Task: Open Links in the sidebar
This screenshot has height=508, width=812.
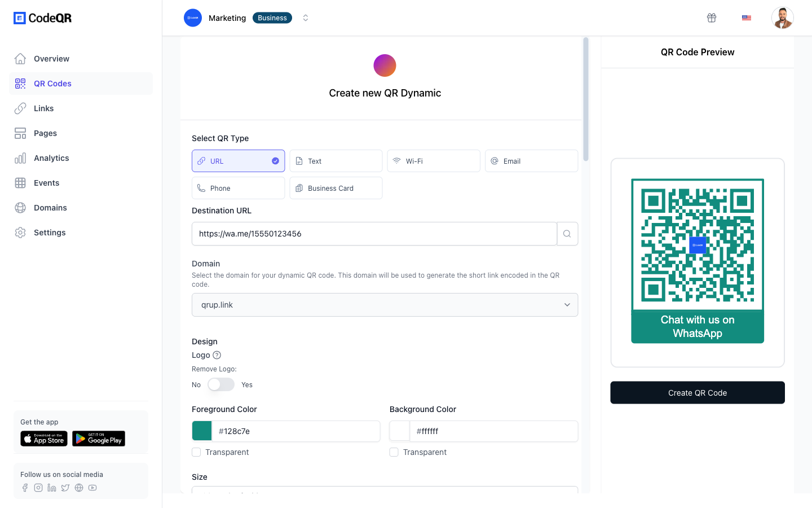Action: [81, 108]
